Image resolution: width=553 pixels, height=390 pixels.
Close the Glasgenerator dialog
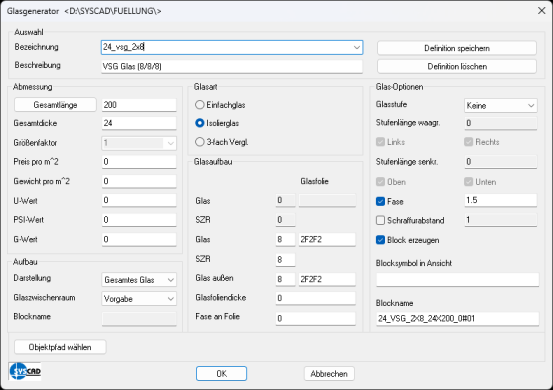[541, 11]
